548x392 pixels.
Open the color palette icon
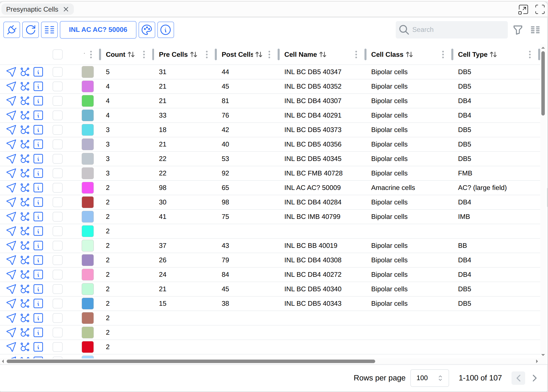pos(147,30)
